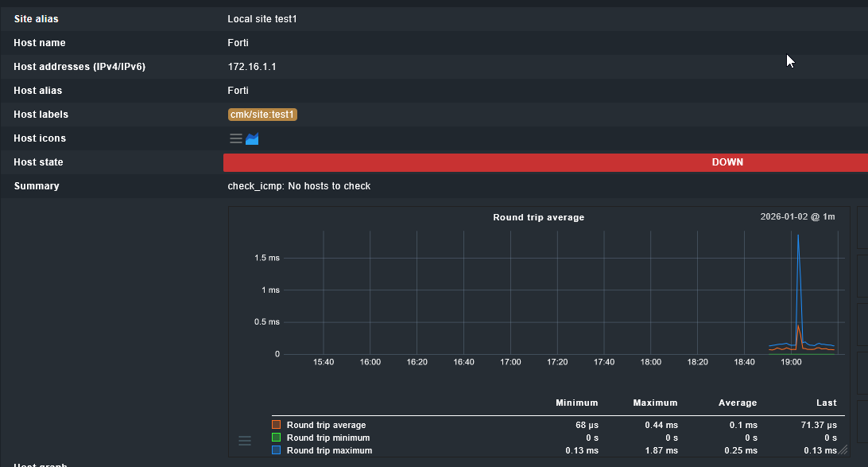The width and height of the screenshot is (868, 467).
Task: Click the blue Round trip maximum swatch
Action: point(276,450)
